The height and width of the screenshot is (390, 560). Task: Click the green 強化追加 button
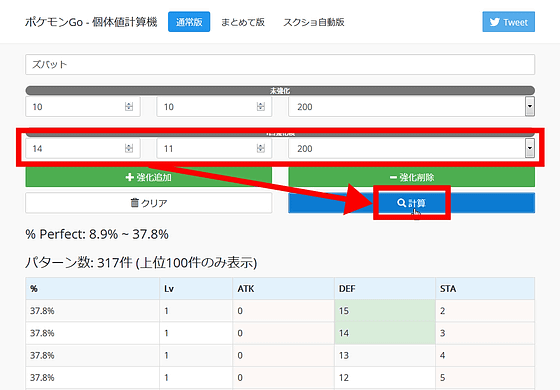pyautogui.click(x=149, y=177)
